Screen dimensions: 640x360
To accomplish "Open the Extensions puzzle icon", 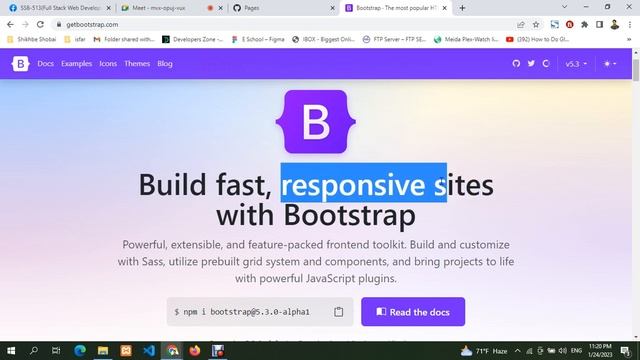I will pyautogui.click(x=584, y=24).
